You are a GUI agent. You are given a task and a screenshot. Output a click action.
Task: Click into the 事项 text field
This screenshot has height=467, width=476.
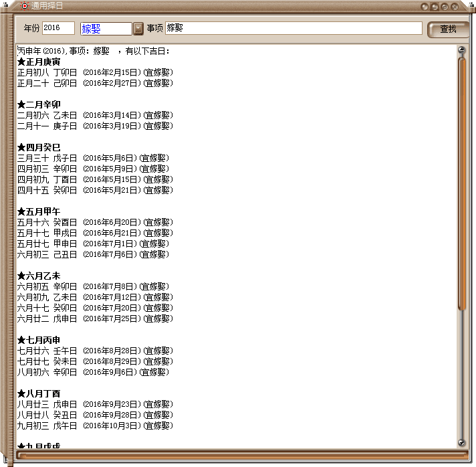pos(293,29)
